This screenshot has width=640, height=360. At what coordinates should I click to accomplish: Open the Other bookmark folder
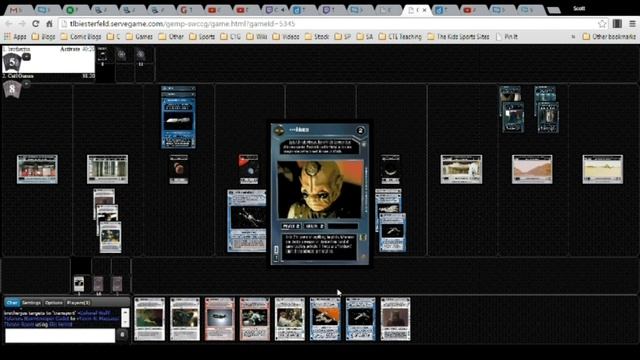171,37
